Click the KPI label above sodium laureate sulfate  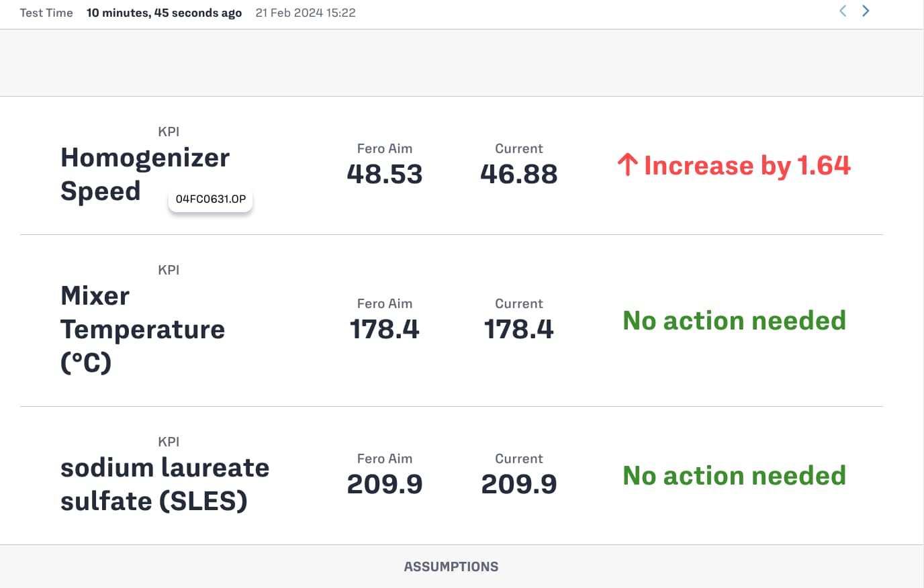tap(169, 442)
